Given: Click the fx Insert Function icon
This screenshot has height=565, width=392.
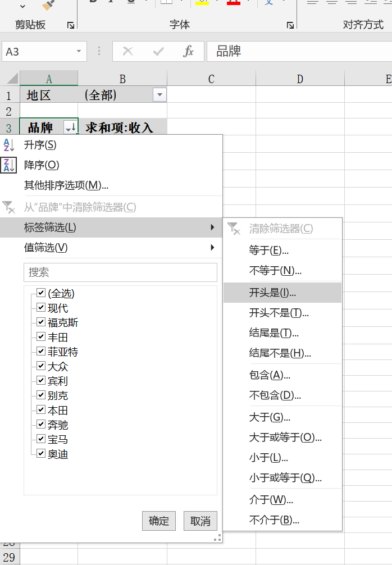Looking at the screenshot, I should point(188,51).
